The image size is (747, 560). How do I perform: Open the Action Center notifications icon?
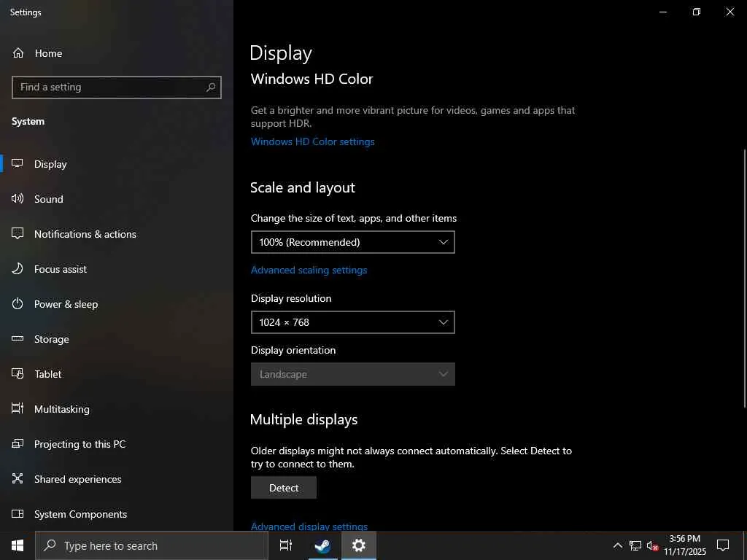[723, 545]
